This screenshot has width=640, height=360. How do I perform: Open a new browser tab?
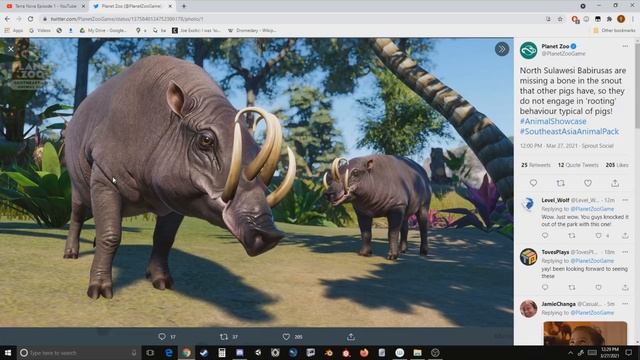pos(184,6)
